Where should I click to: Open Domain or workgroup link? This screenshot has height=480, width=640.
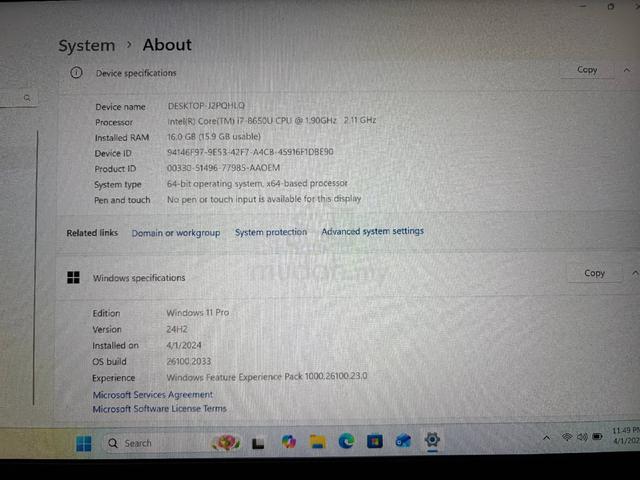[x=176, y=233]
